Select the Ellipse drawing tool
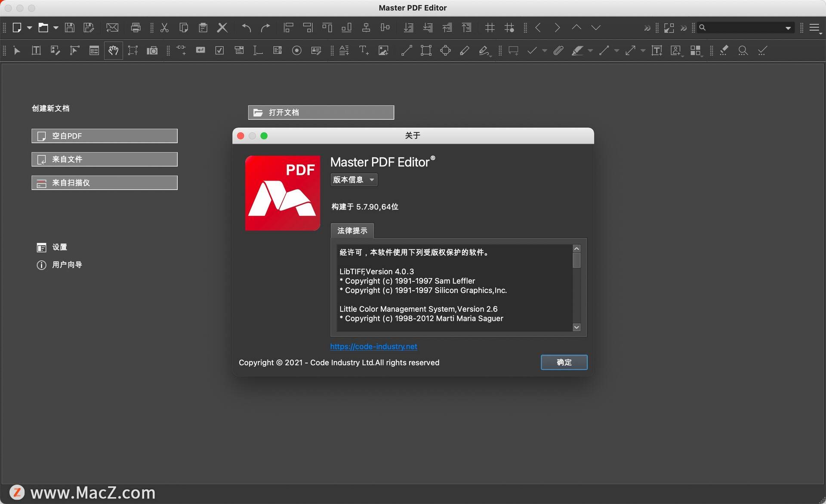The height and width of the screenshot is (504, 826). click(445, 50)
